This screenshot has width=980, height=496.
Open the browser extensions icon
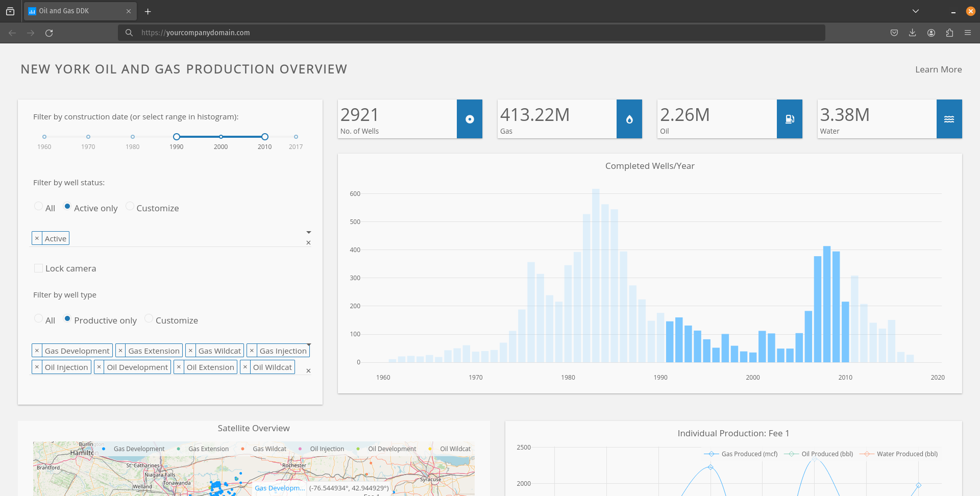949,33
